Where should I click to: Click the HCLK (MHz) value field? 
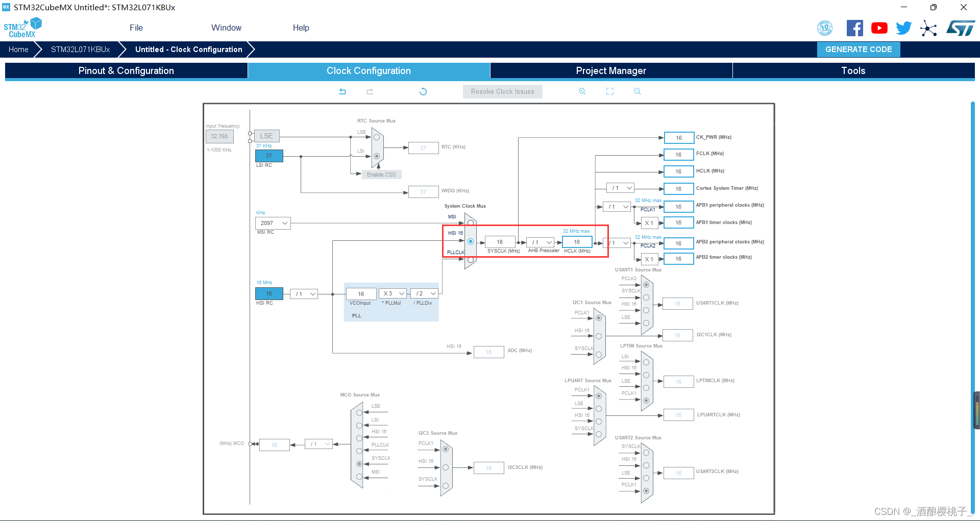[x=577, y=242]
